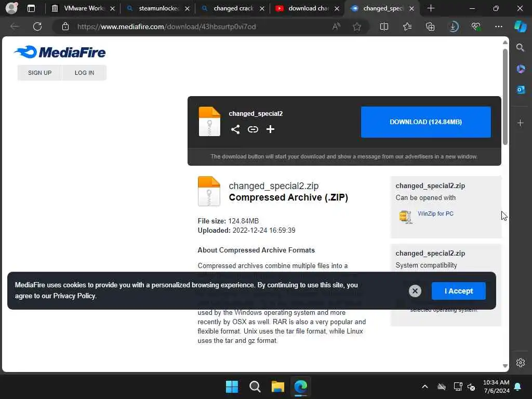Click the muted volume icon in the system tray
This screenshot has width=532, height=399.
tap(471, 387)
